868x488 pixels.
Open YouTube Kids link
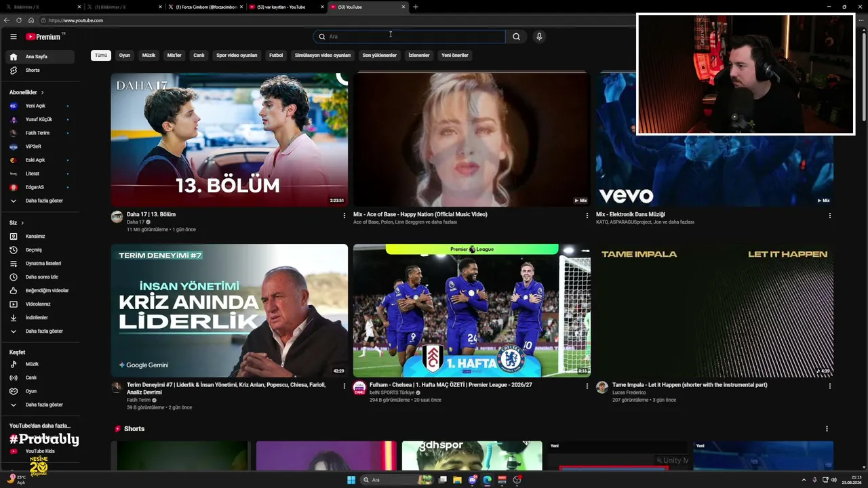(x=41, y=451)
